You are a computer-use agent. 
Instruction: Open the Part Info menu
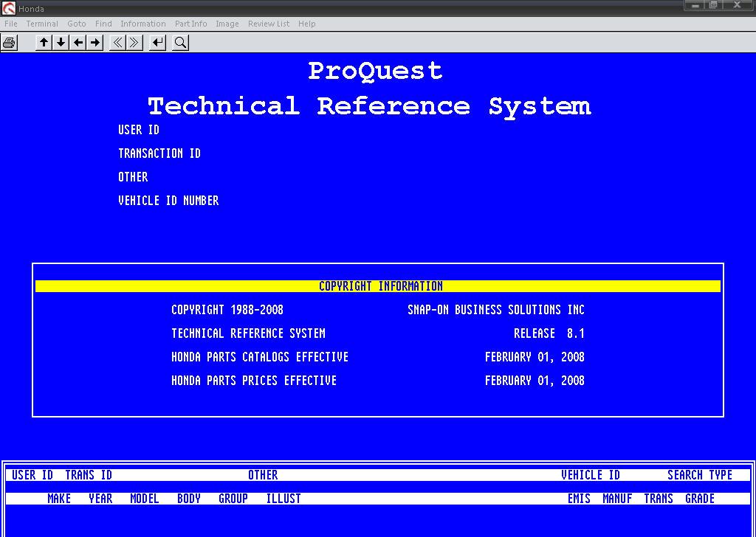[x=191, y=24]
